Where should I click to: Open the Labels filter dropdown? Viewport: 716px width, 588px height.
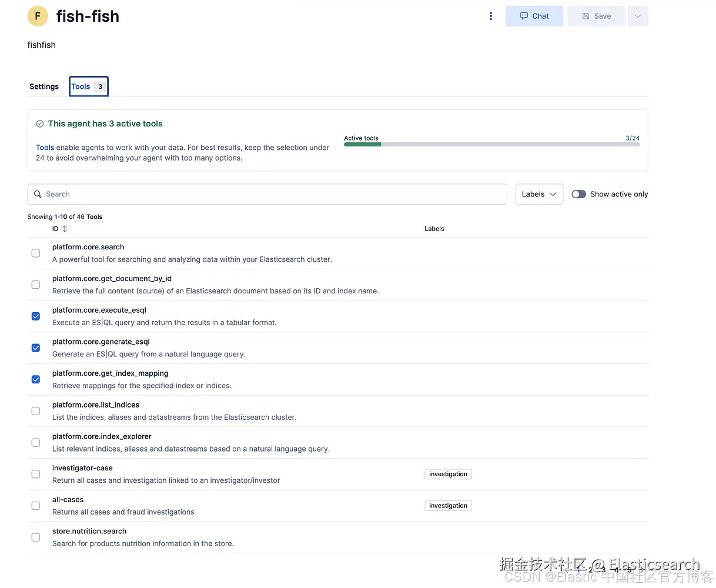[539, 194]
